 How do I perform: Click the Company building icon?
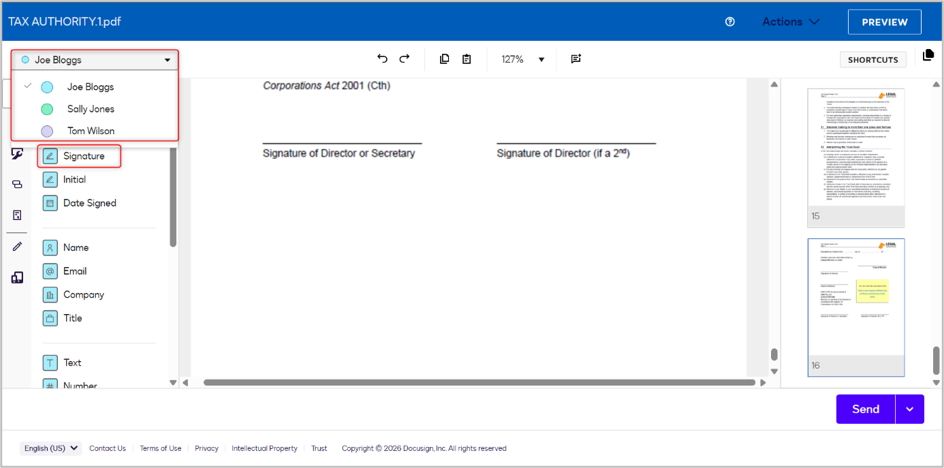50,295
